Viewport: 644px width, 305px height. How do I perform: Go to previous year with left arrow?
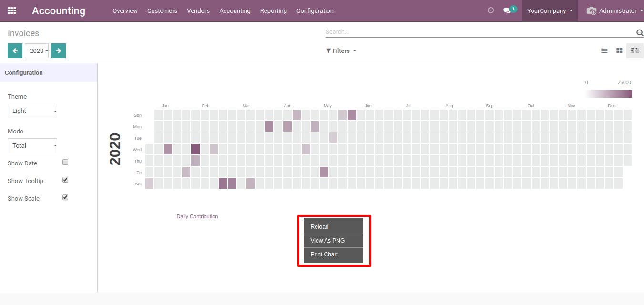(15, 51)
